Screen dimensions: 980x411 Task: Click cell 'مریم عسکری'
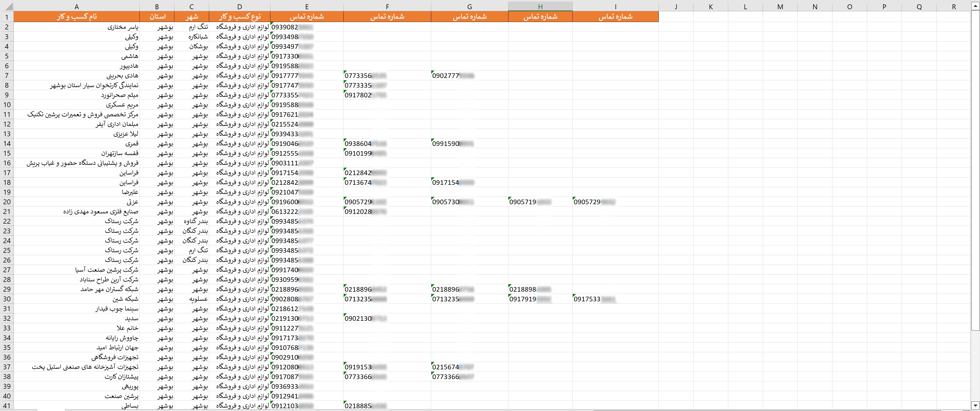pos(76,105)
